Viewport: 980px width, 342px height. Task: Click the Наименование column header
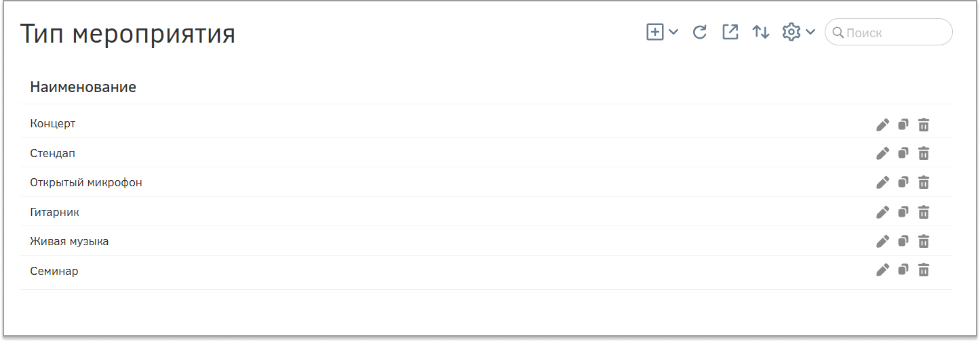(83, 87)
